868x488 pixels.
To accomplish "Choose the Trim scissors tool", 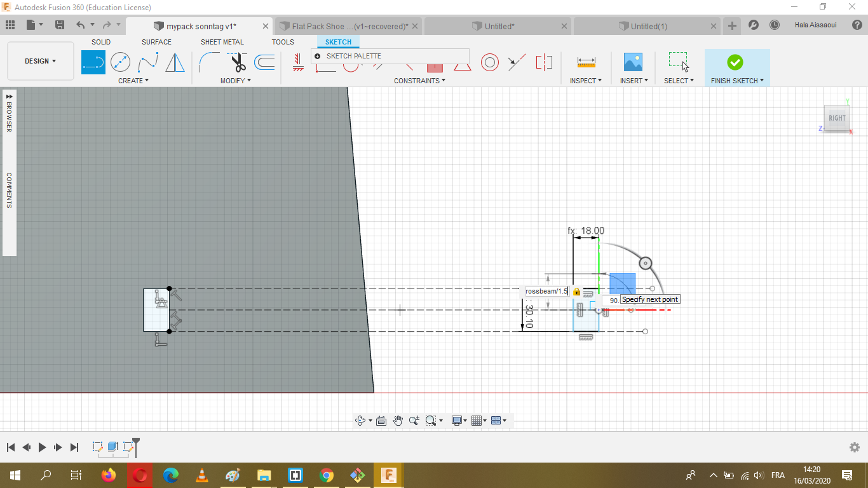I will point(238,62).
